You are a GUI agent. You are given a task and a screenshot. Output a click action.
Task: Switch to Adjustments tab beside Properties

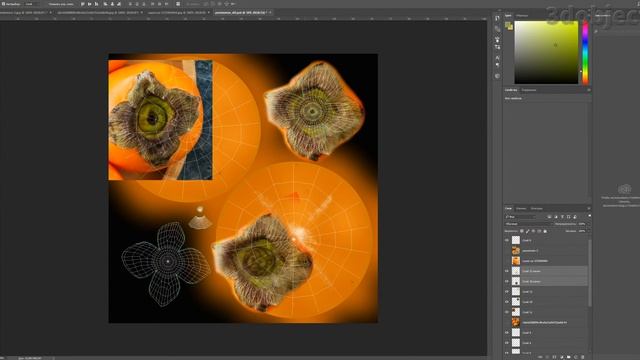coord(529,90)
